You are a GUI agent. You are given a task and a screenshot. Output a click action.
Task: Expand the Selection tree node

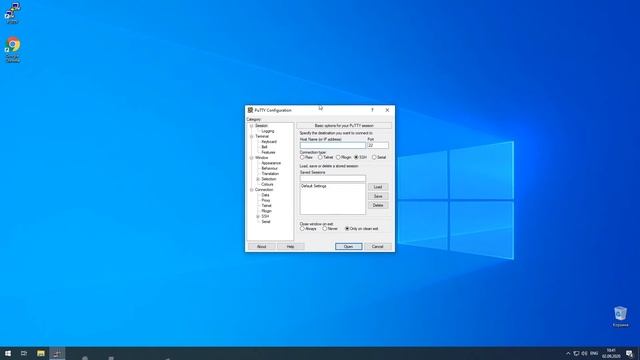258,179
